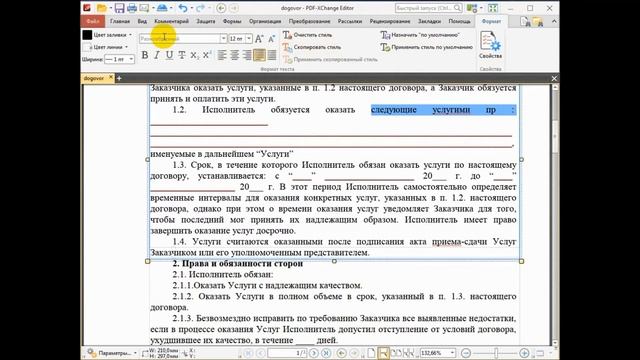Send document by email envelope icon
Viewport: 640px width, 360px height.
[144, 8]
